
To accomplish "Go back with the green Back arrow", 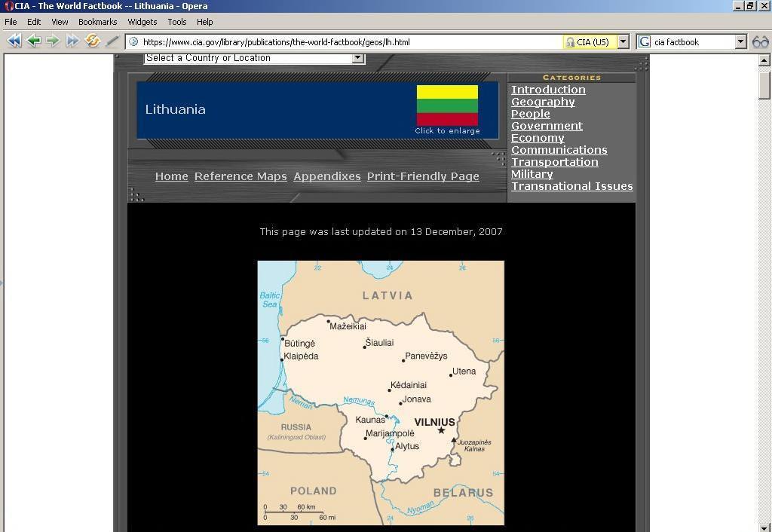I will point(34,41).
